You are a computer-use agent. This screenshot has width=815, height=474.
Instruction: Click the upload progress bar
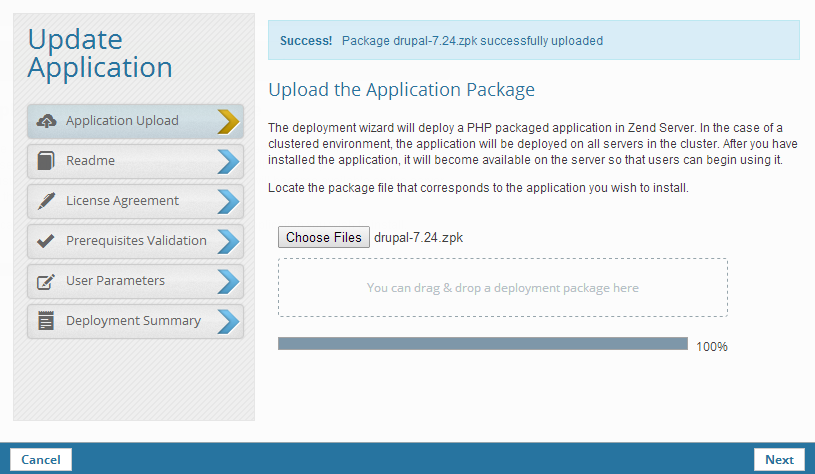[x=482, y=344]
